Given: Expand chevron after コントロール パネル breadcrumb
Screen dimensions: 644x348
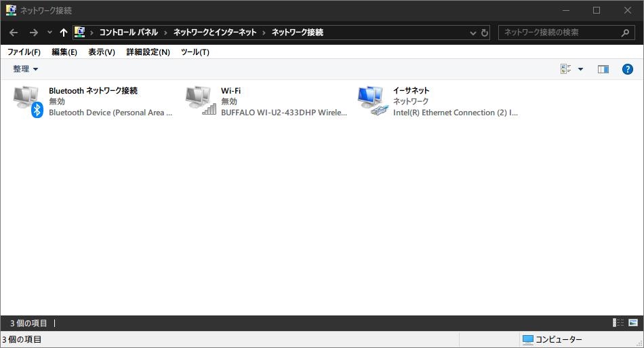Looking at the screenshot, I should click(x=165, y=33).
